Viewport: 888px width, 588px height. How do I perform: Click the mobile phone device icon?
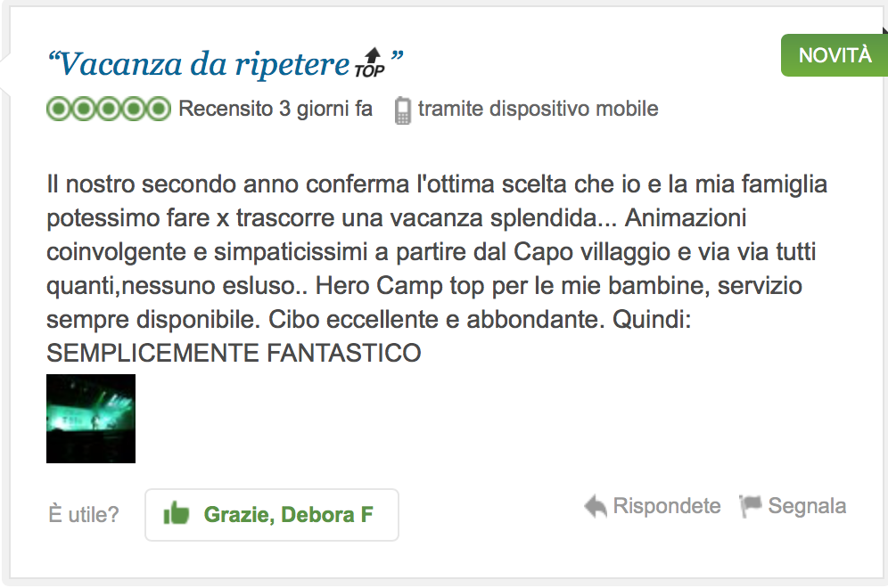point(402,110)
